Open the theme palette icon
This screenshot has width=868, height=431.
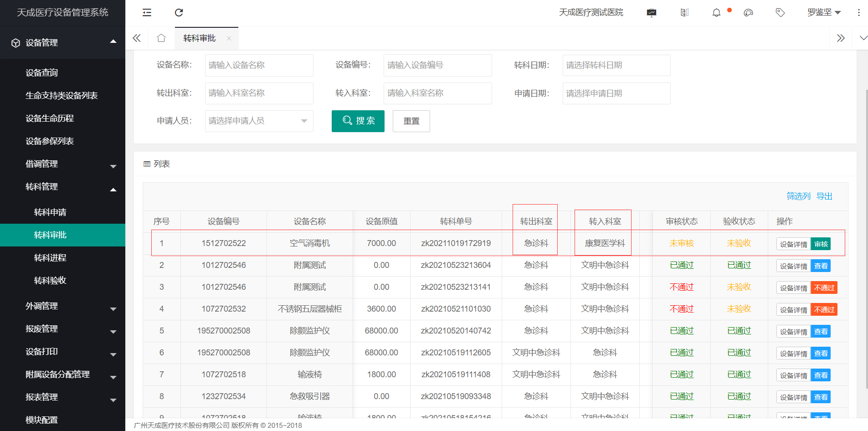(748, 13)
